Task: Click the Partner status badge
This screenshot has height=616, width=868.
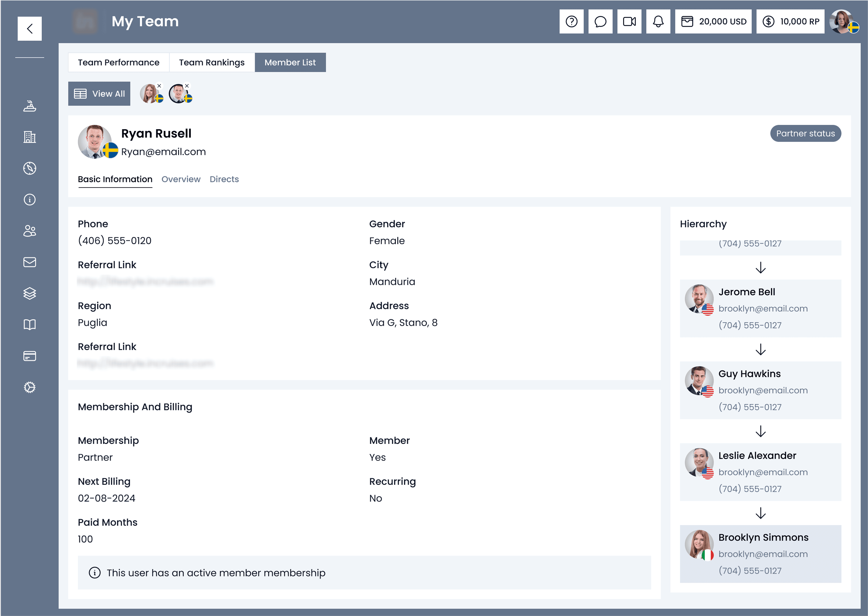Action: (x=805, y=133)
